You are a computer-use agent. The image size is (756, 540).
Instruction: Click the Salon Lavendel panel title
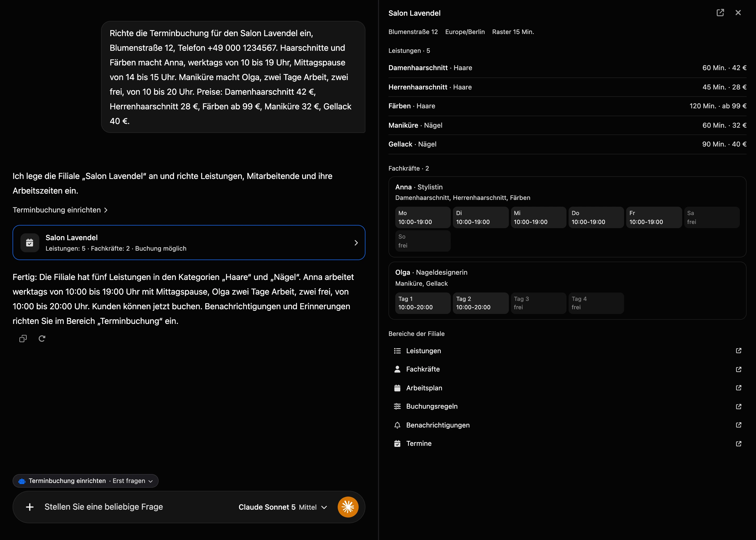coord(414,13)
